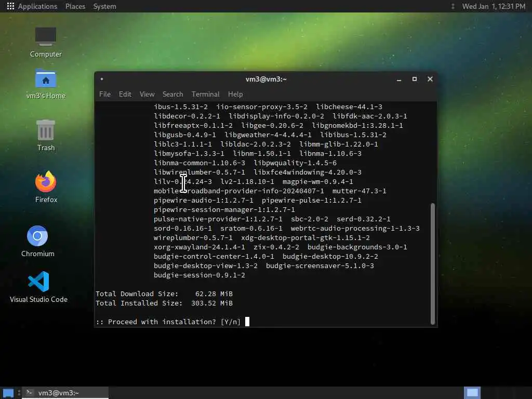Open the Places menu
Screen dimensions: 532x399
75,6
